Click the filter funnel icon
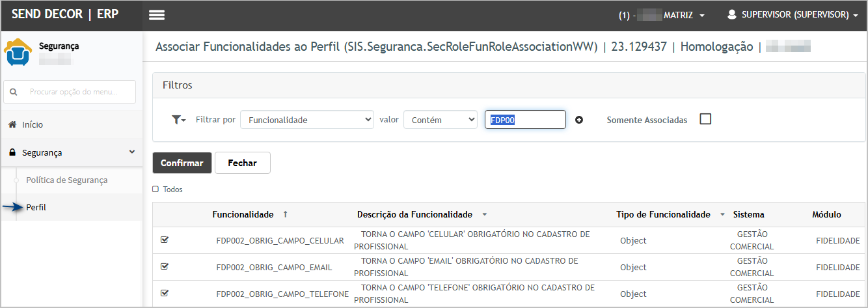This screenshot has width=868, height=308. [176, 120]
